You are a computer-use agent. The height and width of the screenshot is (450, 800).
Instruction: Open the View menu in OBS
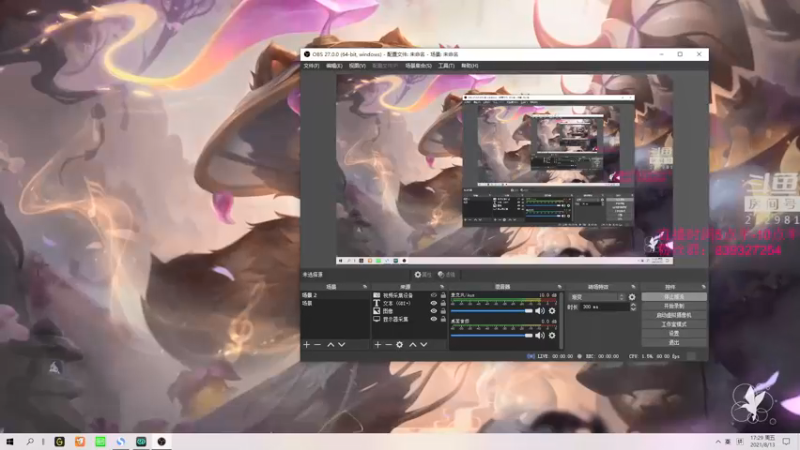357,66
